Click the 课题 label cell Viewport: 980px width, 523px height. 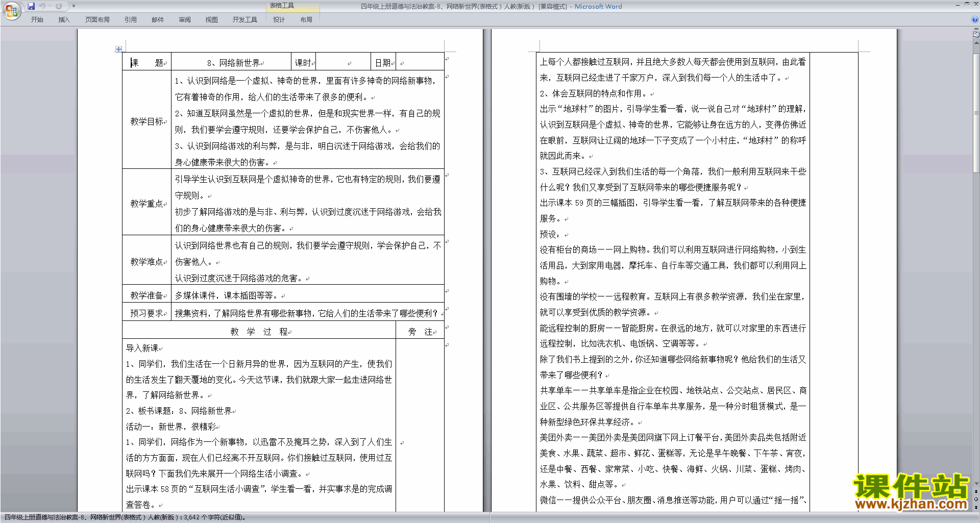pos(146,62)
